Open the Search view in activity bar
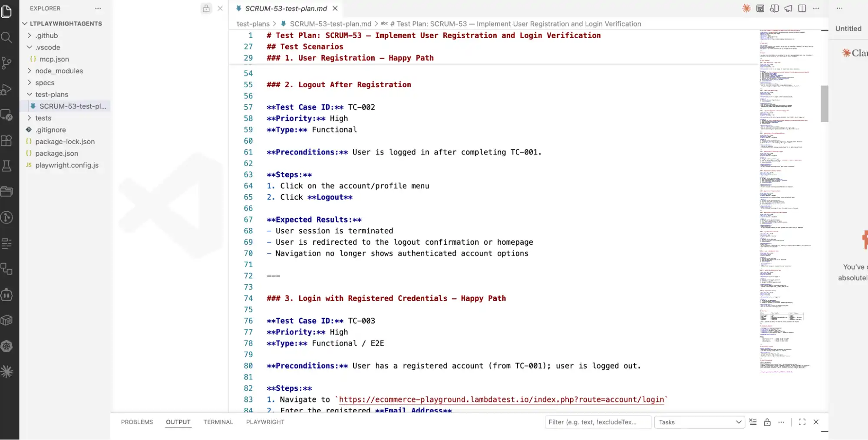This screenshot has width=868, height=440. point(7,37)
